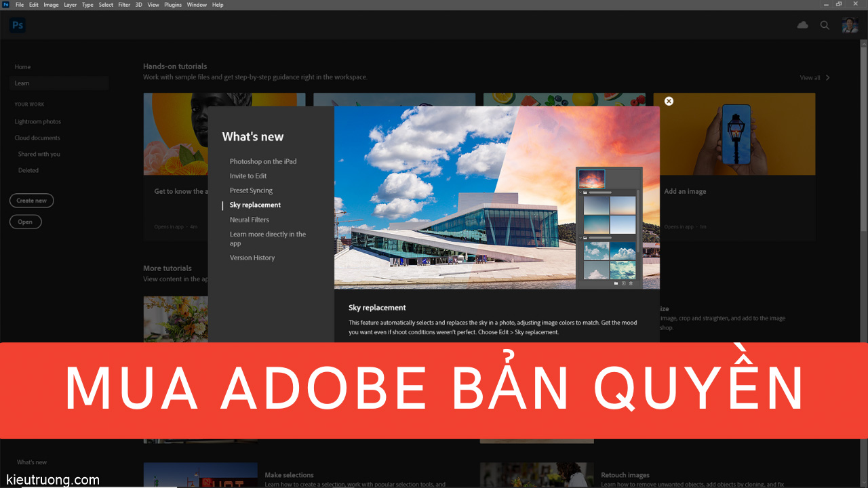
Task: Open the 3D menu
Action: (x=138, y=5)
